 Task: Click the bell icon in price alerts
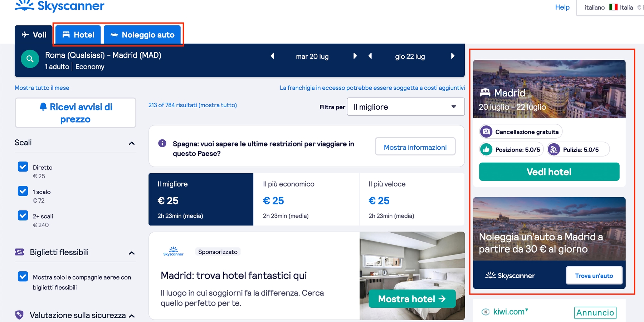click(x=43, y=106)
